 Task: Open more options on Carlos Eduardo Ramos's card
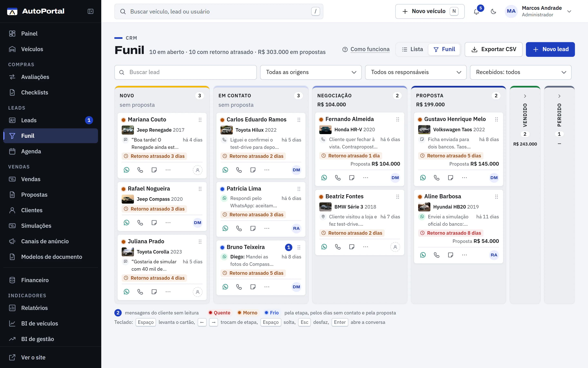(267, 170)
